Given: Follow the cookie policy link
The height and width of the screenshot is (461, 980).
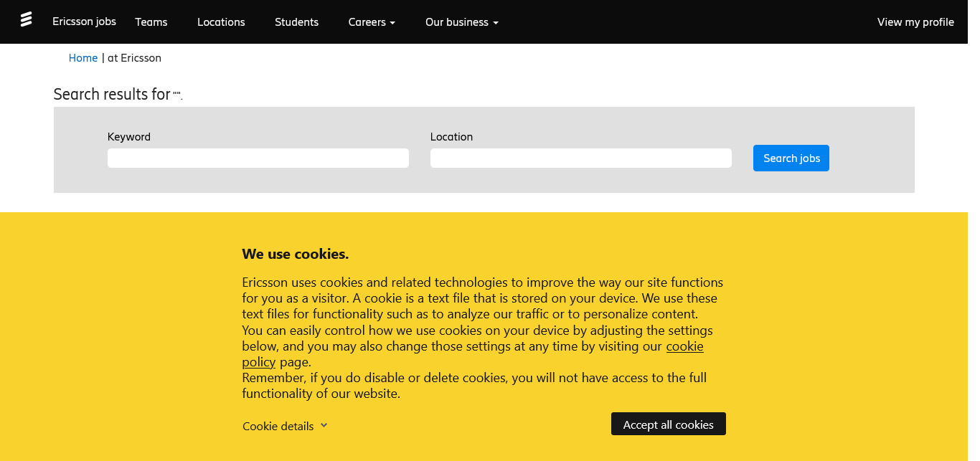Looking at the screenshot, I should [684, 347].
